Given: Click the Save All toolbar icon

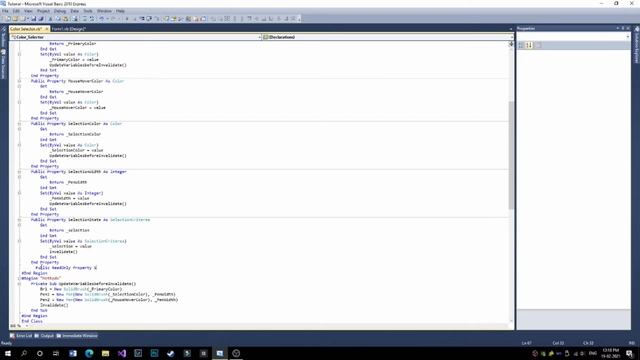Looking at the screenshot, I should pyautogui.click(x=41, y=19).
